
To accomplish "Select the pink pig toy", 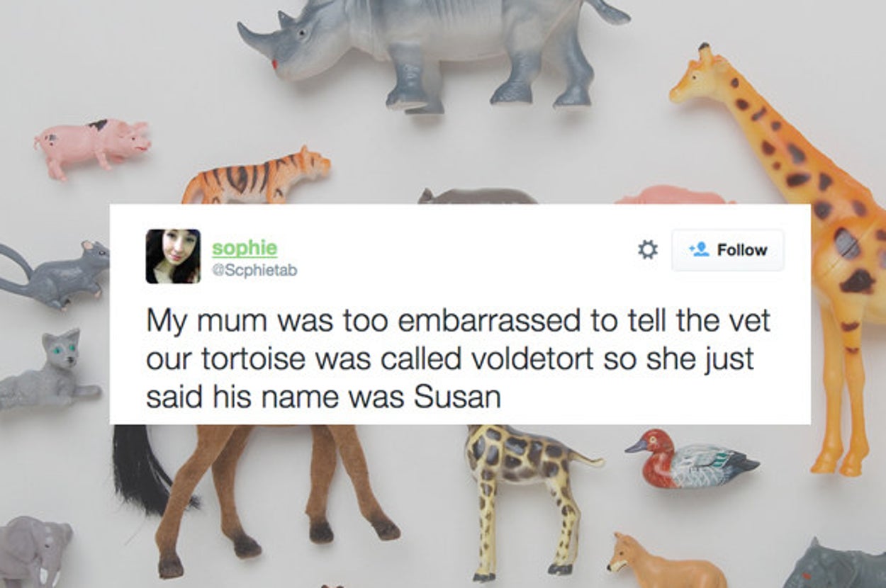I will [x=92, y=145].
